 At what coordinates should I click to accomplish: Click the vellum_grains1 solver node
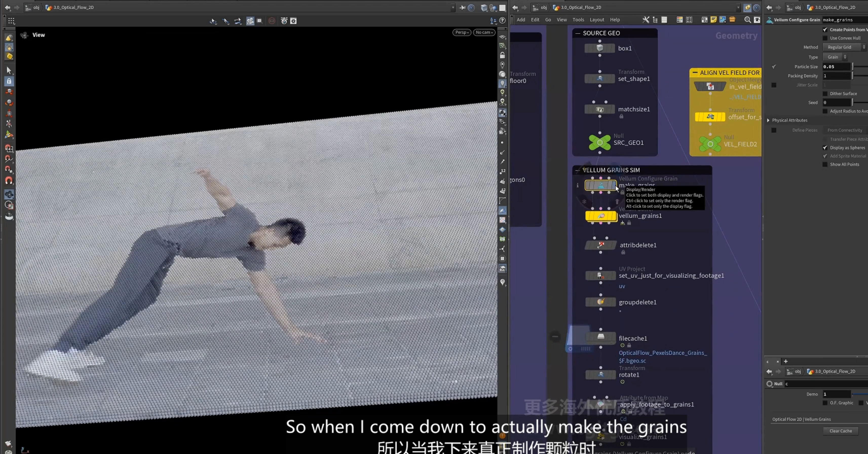click(601, 216)
